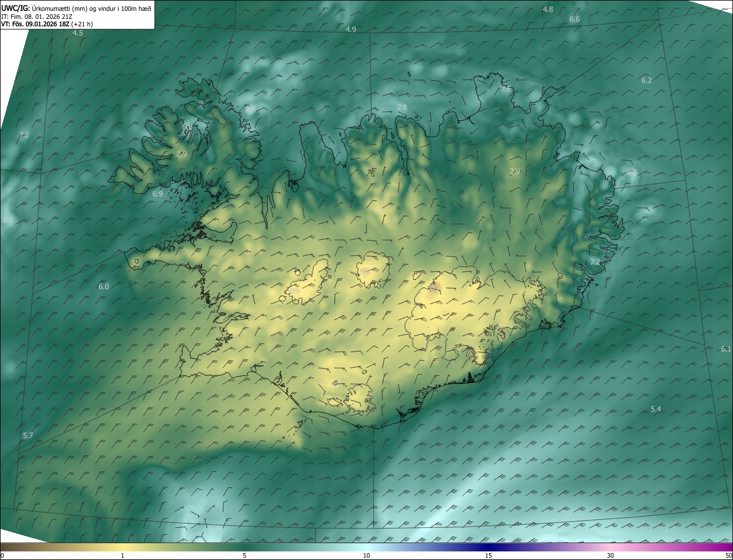Viewport: 733px width, 560px height.
Task: Click the 0.8 value label on the central glacier
Action: (364, 271)
